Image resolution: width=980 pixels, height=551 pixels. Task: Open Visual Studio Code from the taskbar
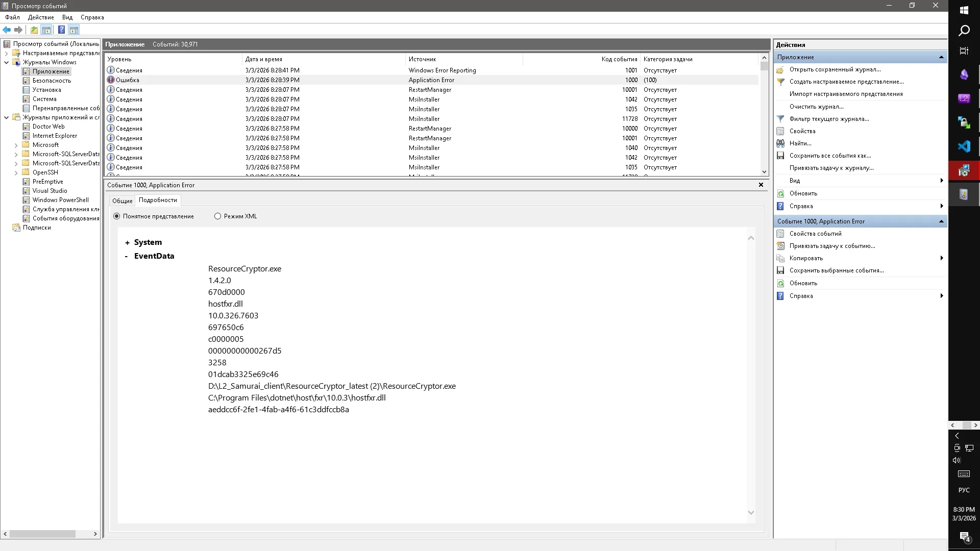pyautogui.click(x=964, y=146)
